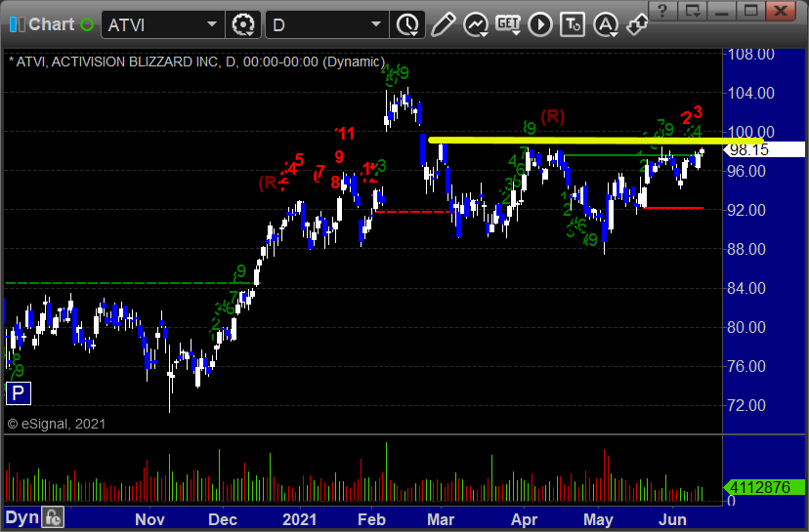The image size is (809, 532).
Task: Select the text annotation tool
Action: (573, 24)
